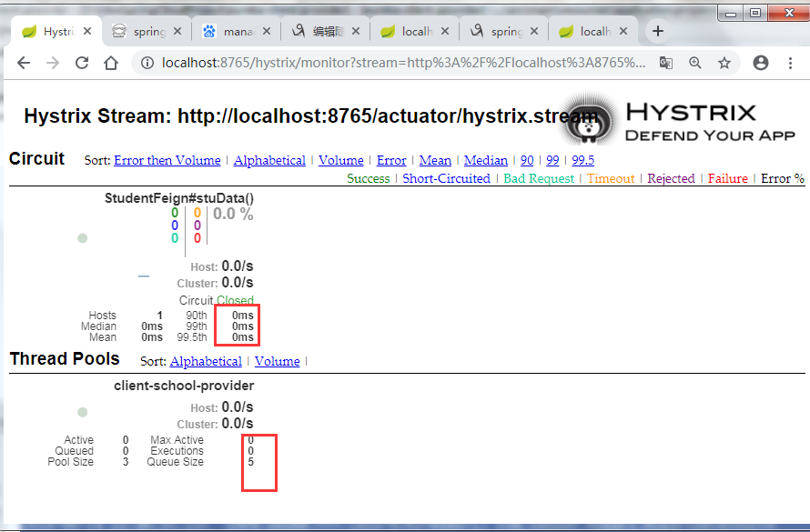Click the translate page icon
The image size is (810, 532).
(666, 63)
